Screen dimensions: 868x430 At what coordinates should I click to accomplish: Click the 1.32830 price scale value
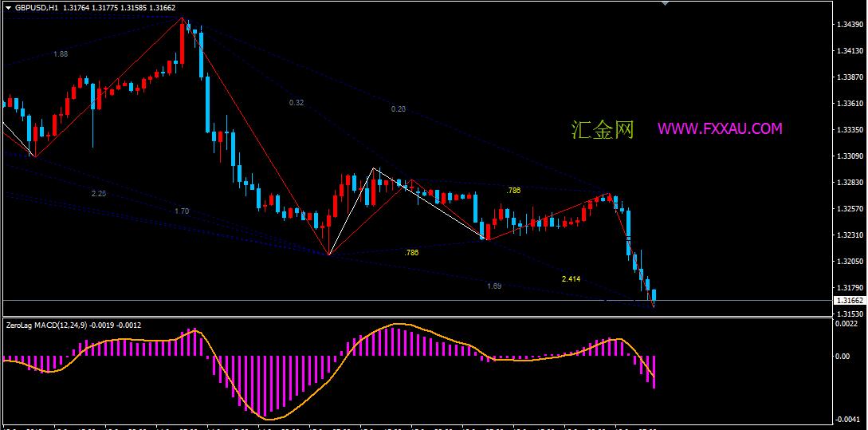849,183
